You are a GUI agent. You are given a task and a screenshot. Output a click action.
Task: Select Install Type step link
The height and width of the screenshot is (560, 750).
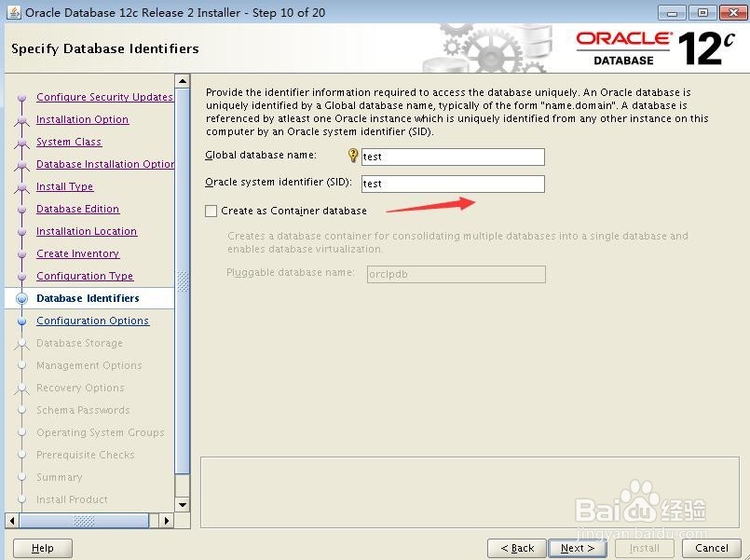pos(64,186)
